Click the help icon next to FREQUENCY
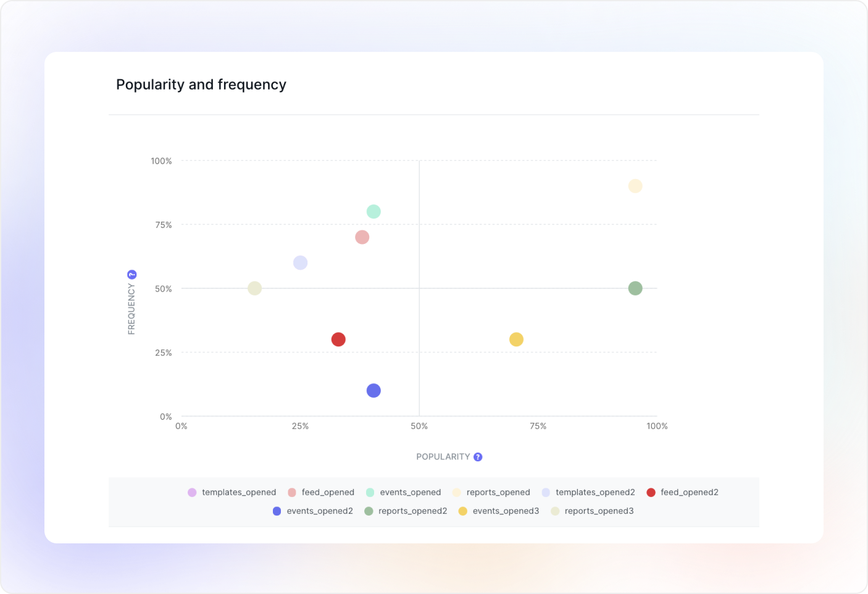Image resolution: width=868 pixels, height=594 pixels. tap(131, 275)
